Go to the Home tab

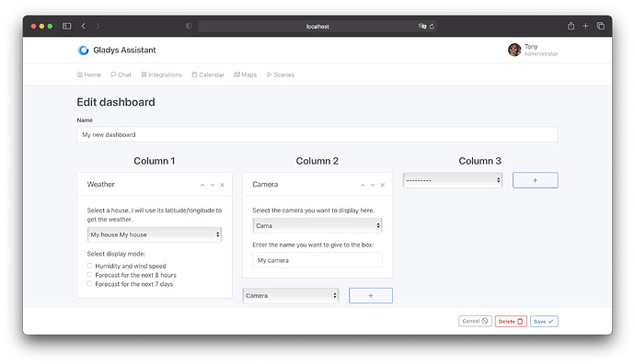pos(88,74)
